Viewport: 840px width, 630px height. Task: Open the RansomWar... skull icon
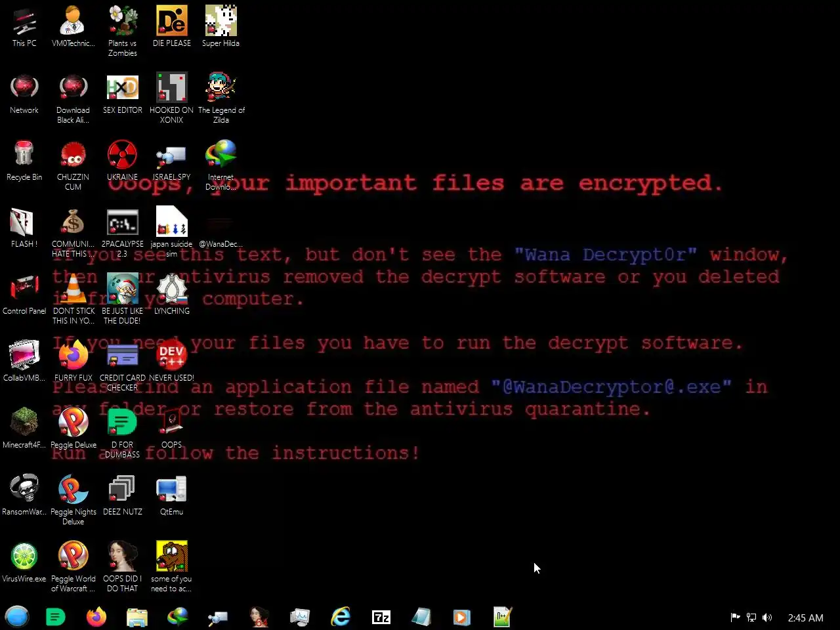click(x=24, y=495)
